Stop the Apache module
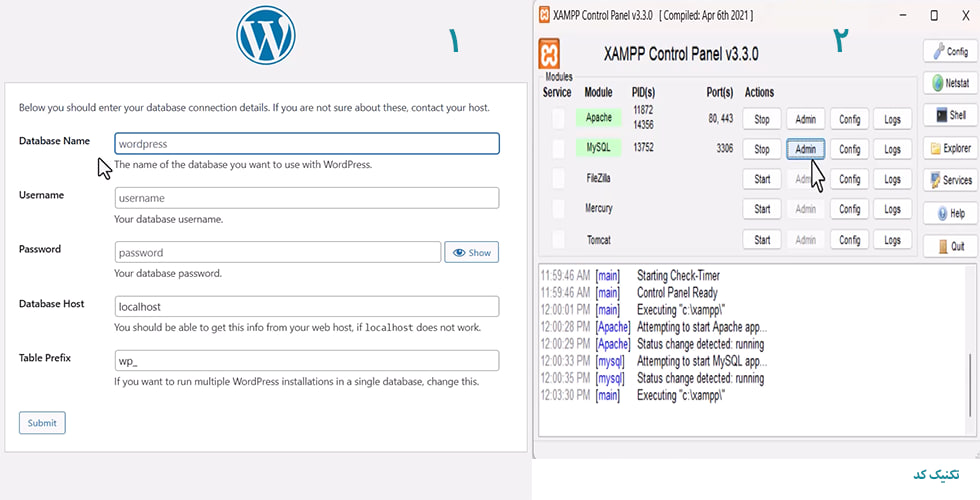This screenshot has width=980, height=500. click(762, 119)
